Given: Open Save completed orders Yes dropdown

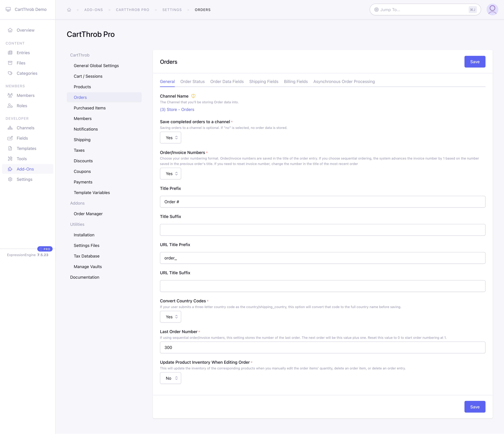Looking at the screenshot, I should click(x=170, y=138).
